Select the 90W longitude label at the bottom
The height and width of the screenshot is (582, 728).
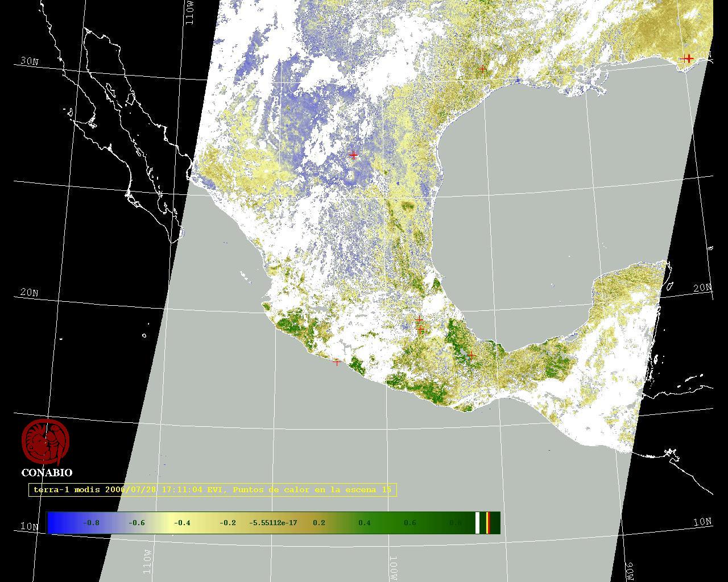pyautogui.click(x=630, y=571)
